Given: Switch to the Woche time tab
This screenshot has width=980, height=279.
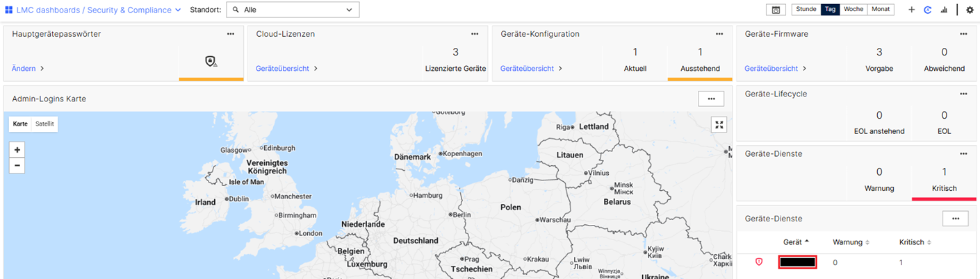Looking at the screenshot, I should (853, 10).
